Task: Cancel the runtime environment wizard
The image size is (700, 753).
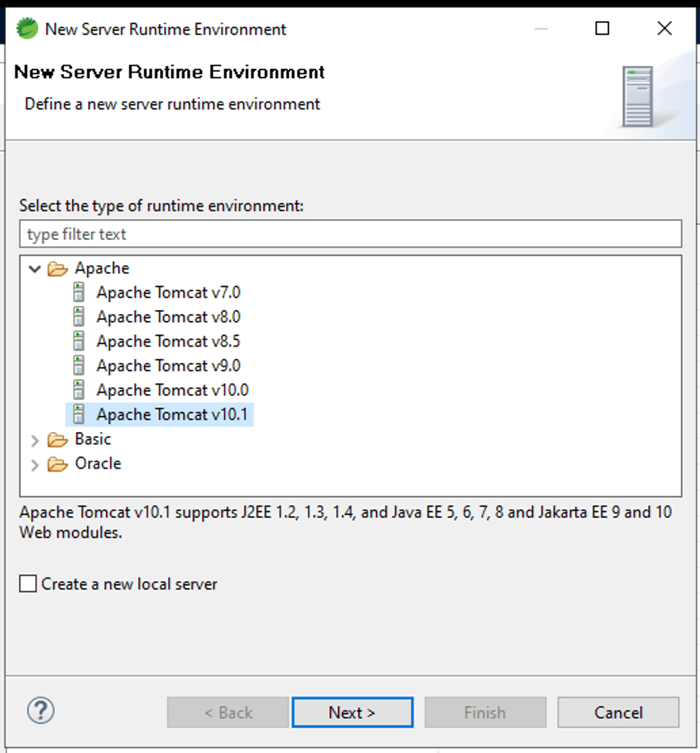Action: click(x=617, y=712)
